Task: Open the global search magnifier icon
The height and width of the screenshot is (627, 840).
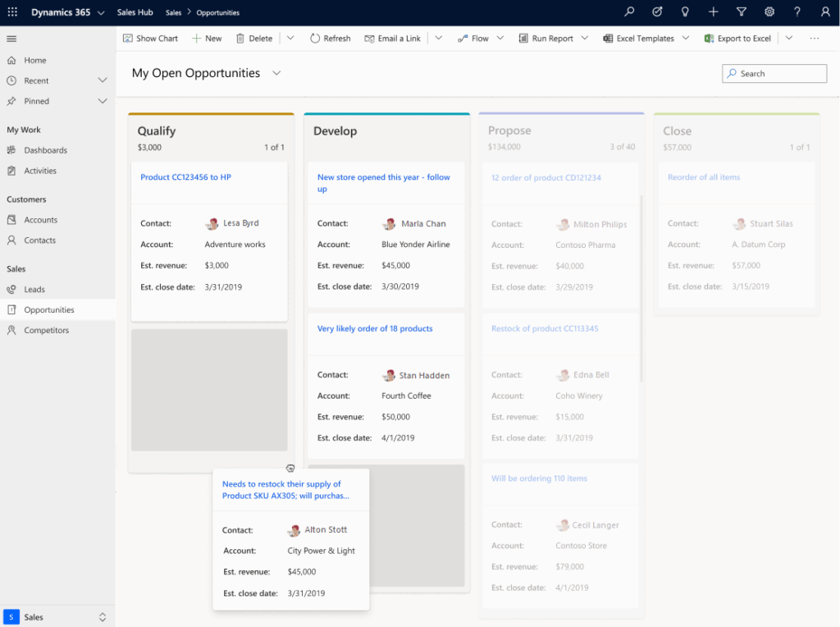Action: tap(628, 11)
